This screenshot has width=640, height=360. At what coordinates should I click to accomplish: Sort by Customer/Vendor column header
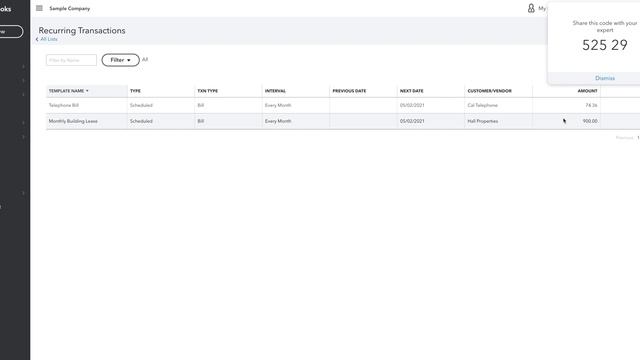(489, 91)
